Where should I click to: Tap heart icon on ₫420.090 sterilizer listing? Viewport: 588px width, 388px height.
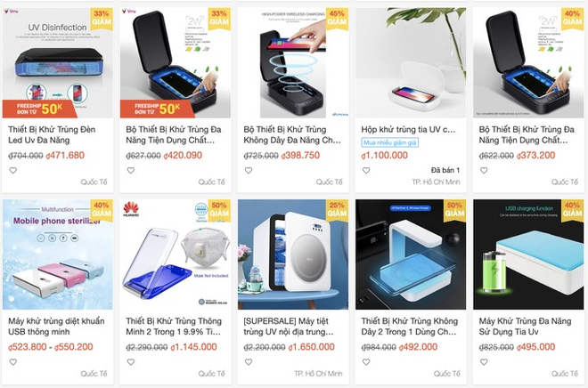click(131, 170)
